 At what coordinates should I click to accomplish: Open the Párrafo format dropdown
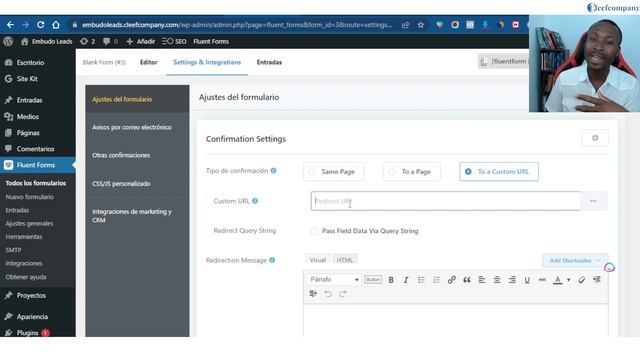tap(333, 280)
